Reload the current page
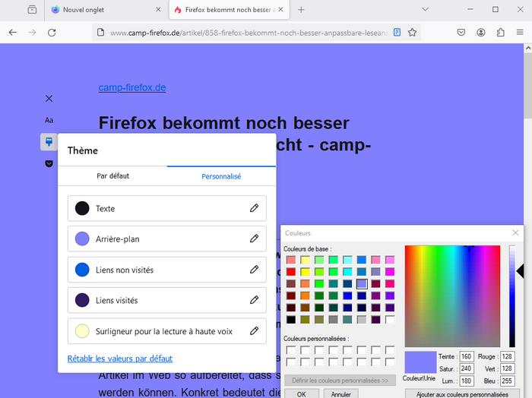Image resolution: width=532 pixels, height=398 pixels. (52, 33)
